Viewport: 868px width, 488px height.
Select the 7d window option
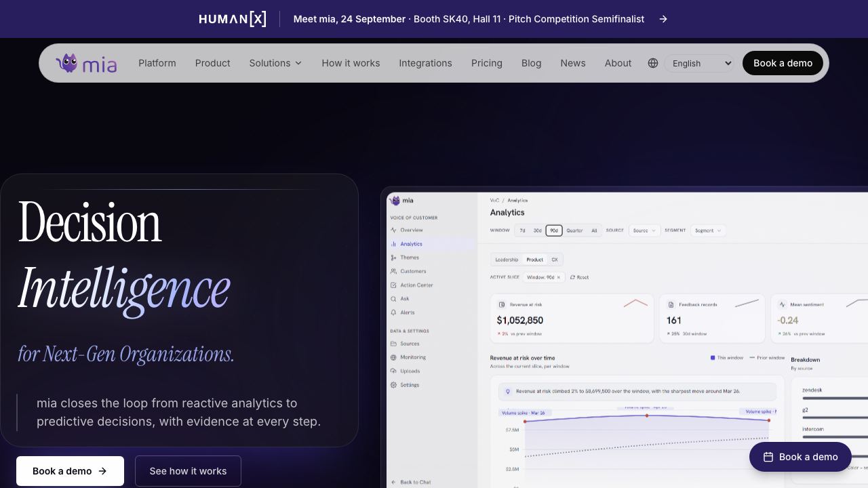pyautogui.click(x=522, y=230)
